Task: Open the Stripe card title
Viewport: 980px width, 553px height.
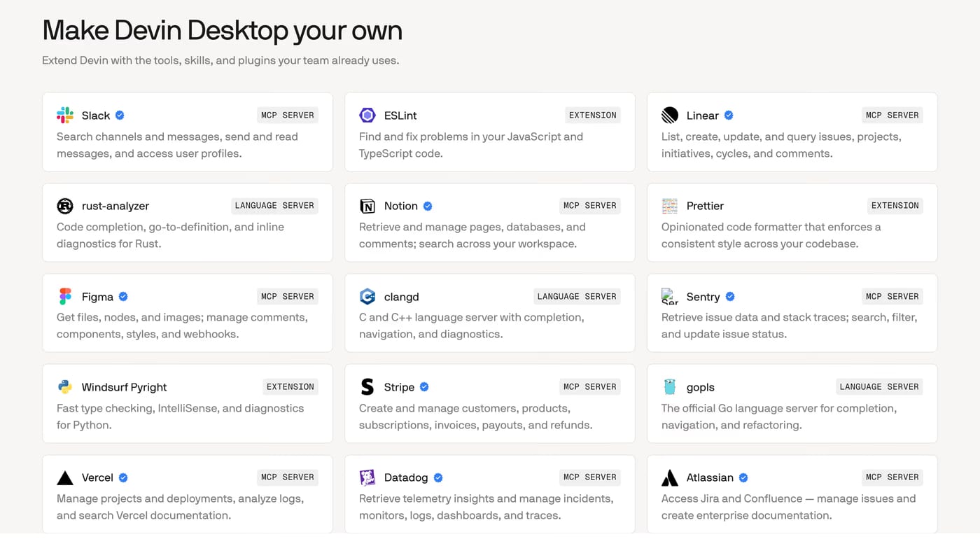Action: click(400, 387)
